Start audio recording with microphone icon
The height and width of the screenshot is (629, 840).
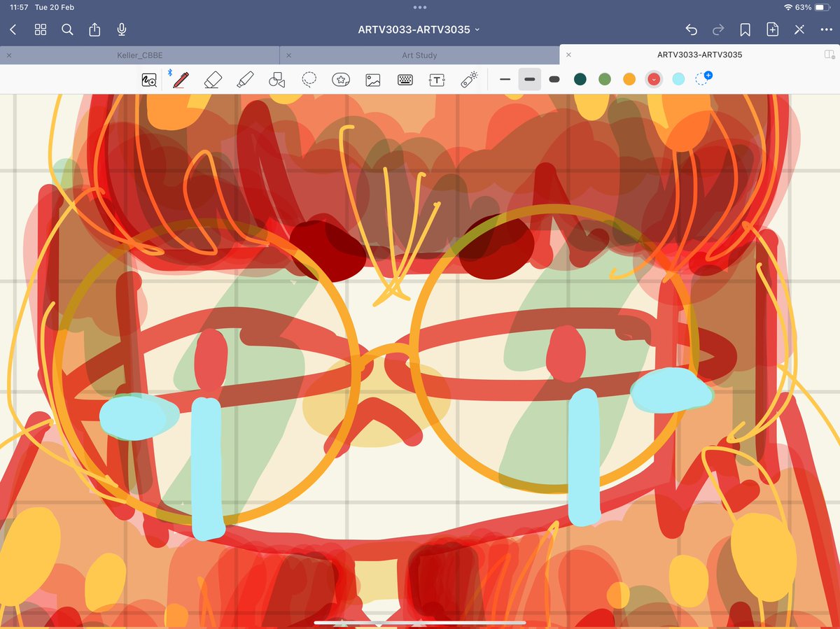pyautogui.click(x=122, y=29)
